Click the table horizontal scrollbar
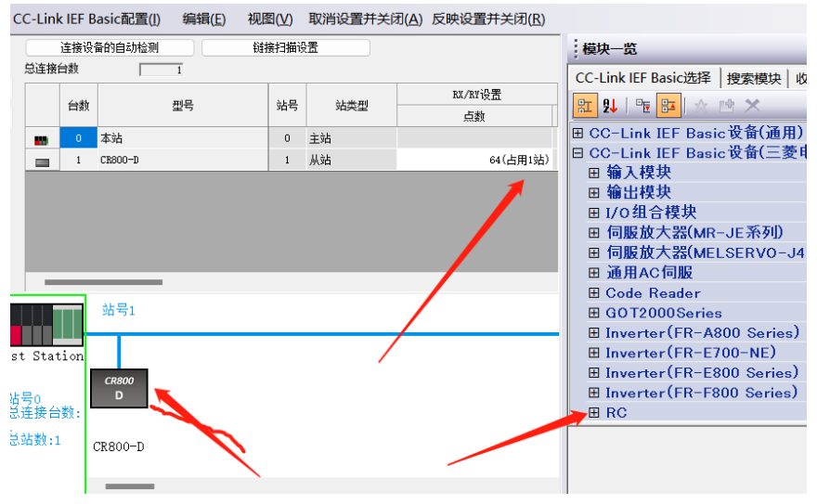The width and height of the screenshot is (817, 504). [x=103, y=282]
